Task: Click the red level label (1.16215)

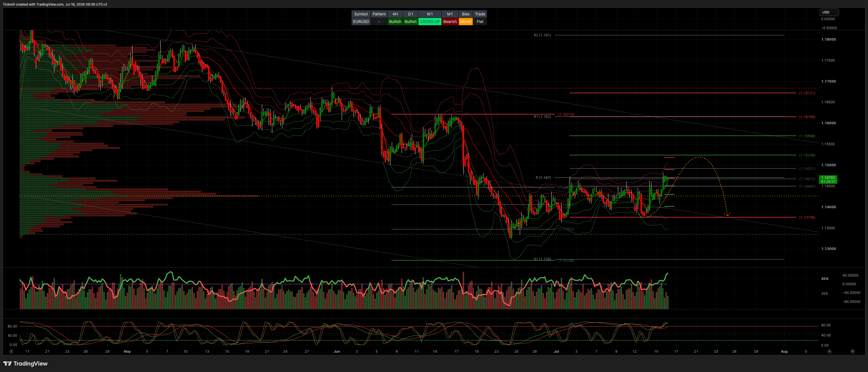Action: [x=566, y=114]
